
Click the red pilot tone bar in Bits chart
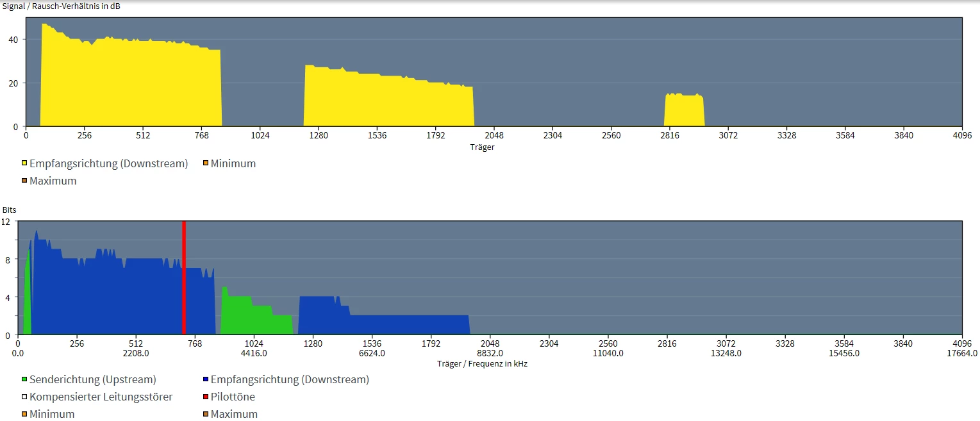coord(184,277)
